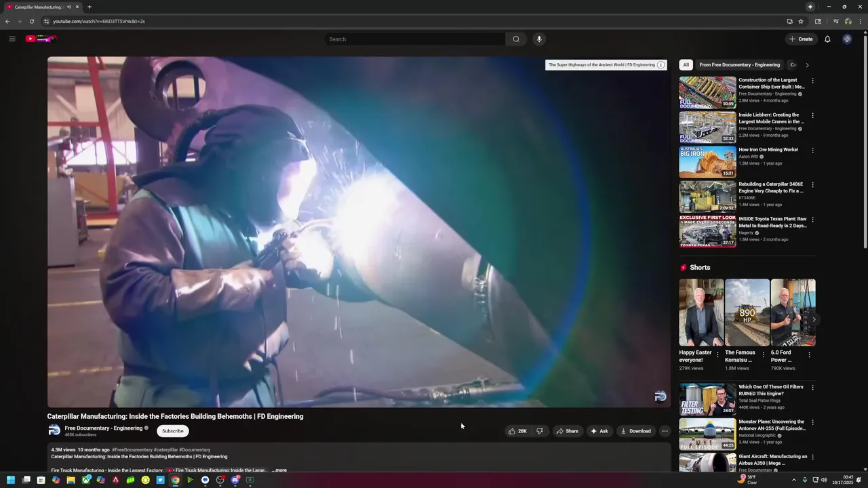The image size is (868, 488).
Task: Select From Free Documentary - Engineering chip
Action: 740,65
